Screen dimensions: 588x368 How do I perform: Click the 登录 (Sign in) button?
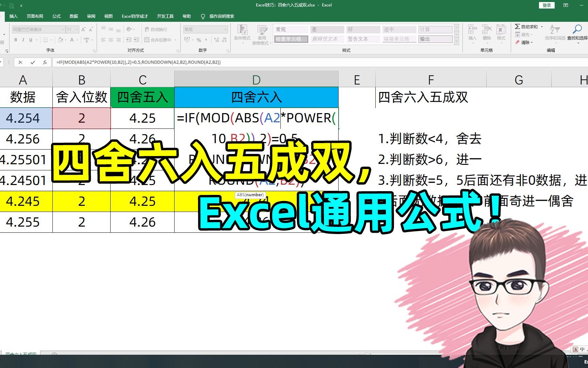pos(547,5)
